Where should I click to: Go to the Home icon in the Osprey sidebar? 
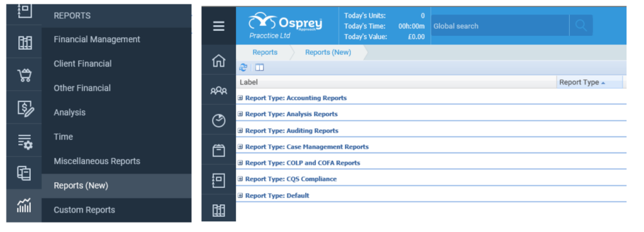[218, 61]
